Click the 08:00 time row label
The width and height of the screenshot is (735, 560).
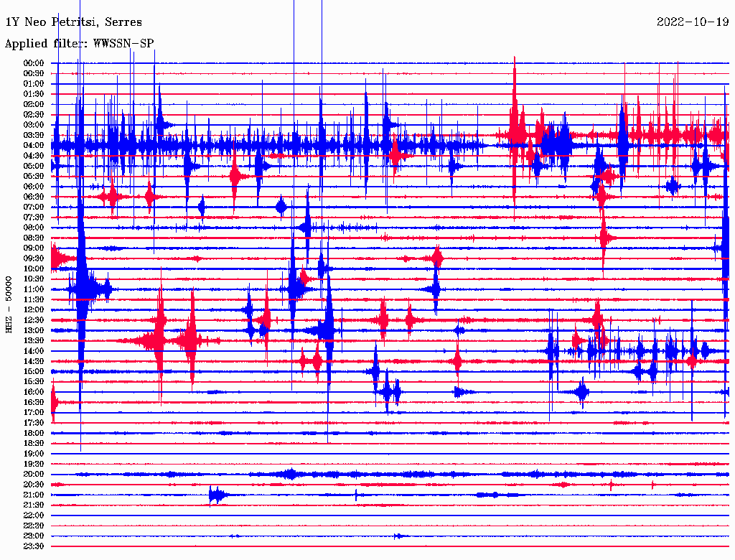coord(34,228)
